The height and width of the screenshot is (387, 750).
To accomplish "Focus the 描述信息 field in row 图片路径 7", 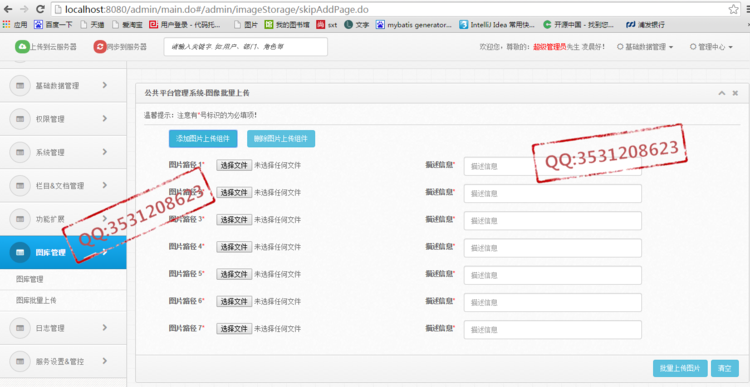I will click(552, 330).
